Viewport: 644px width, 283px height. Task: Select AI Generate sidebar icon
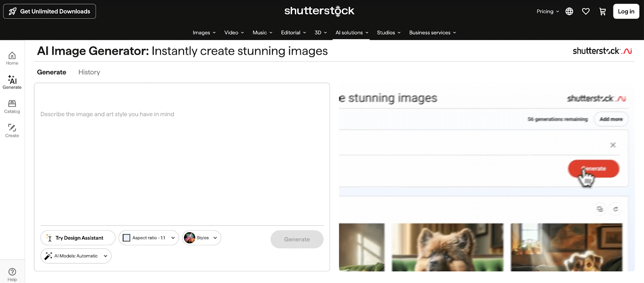[12, 82]
